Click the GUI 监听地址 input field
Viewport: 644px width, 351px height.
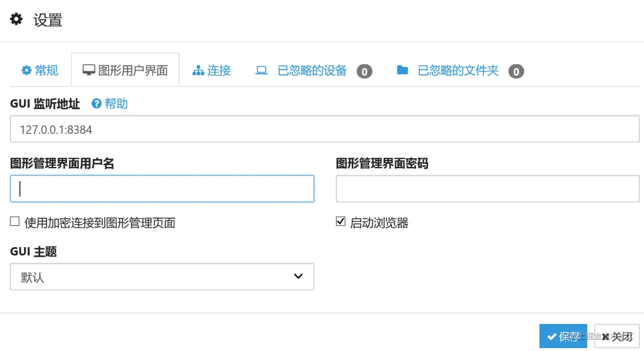tap(325, 129)
